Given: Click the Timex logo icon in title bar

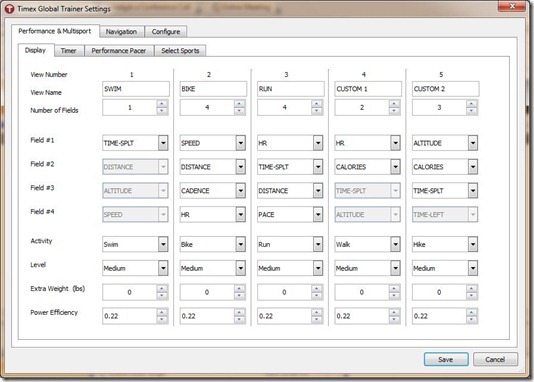Looking at the screenshot, I should [x=9, y=9].
